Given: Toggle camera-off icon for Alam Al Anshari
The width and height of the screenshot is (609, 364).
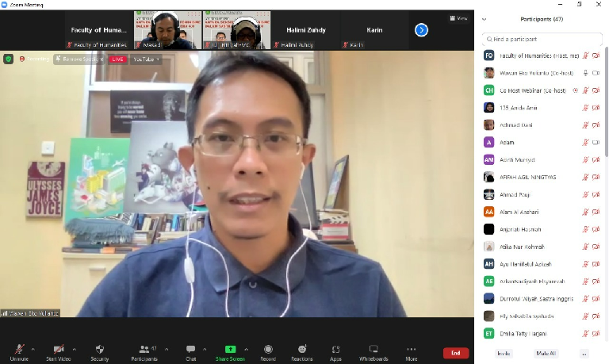Looking at the screenshot, I should 596,212.
